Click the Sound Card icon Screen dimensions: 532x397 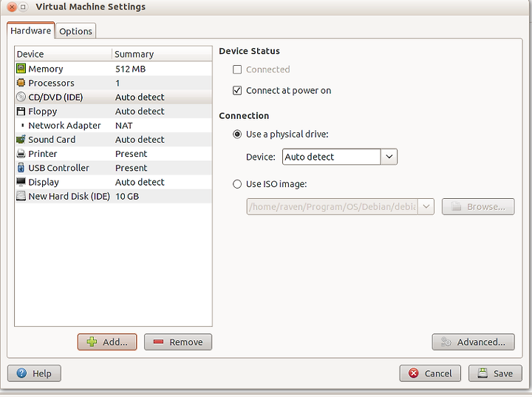[21, 140]
